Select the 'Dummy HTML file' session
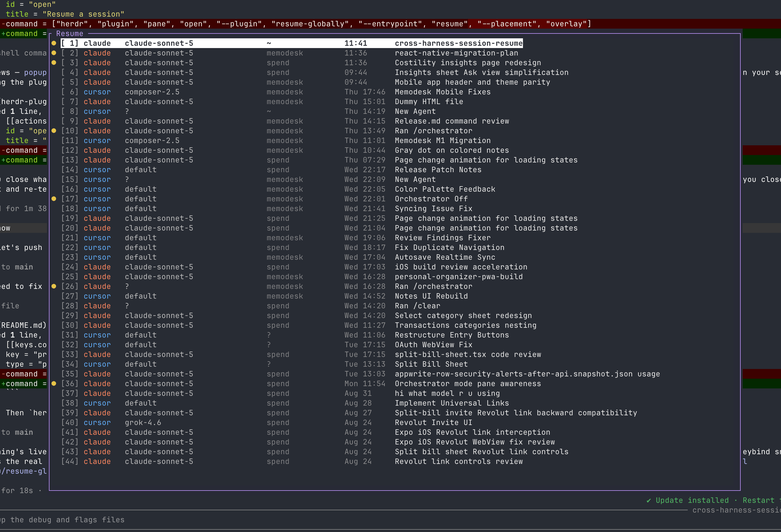This screenshot has height=532, width=781. point(262,102)
